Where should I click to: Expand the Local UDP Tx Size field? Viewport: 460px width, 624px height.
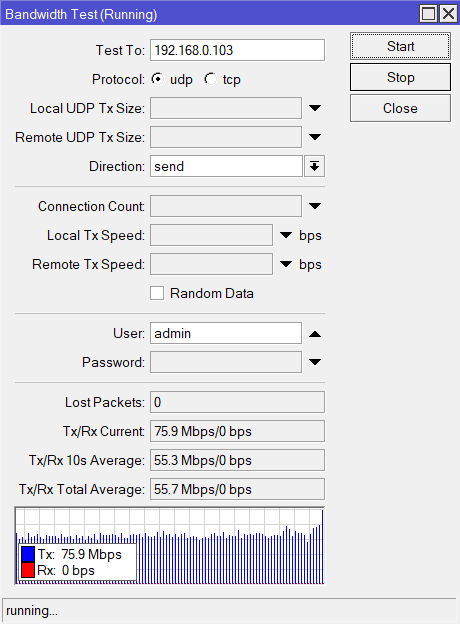315,108
